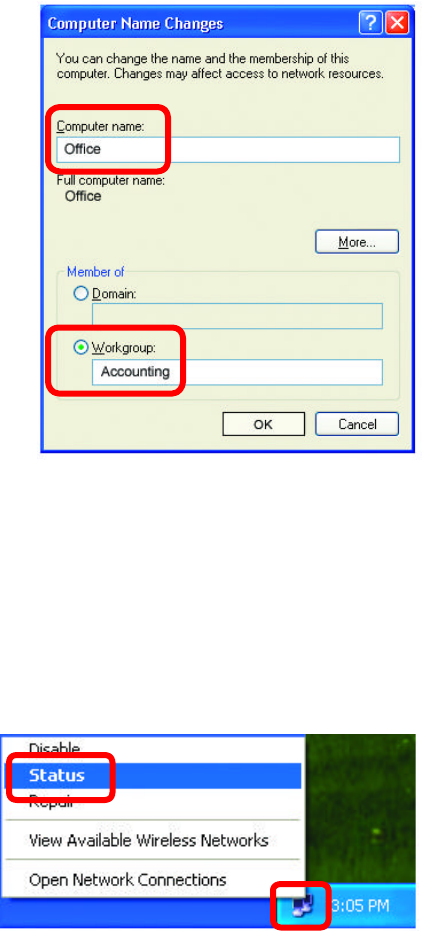Confirm changes with the OK button
Image resolution: width=422 pixels, height=931 pixels.
(x=263, y=425)
